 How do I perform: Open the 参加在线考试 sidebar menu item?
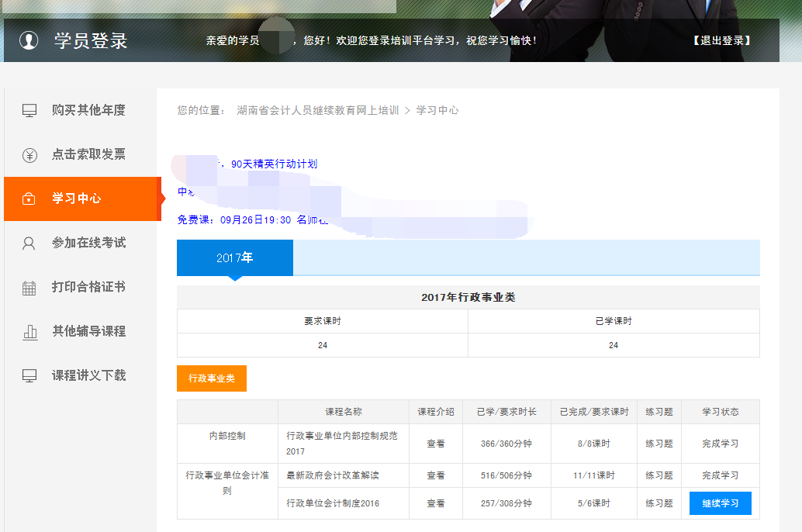click(x=88, y=243)
